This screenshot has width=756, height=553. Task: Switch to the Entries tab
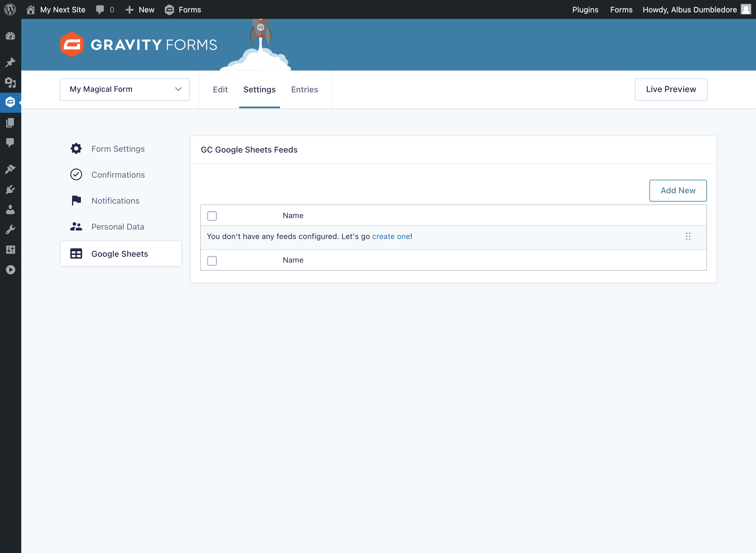304,89
